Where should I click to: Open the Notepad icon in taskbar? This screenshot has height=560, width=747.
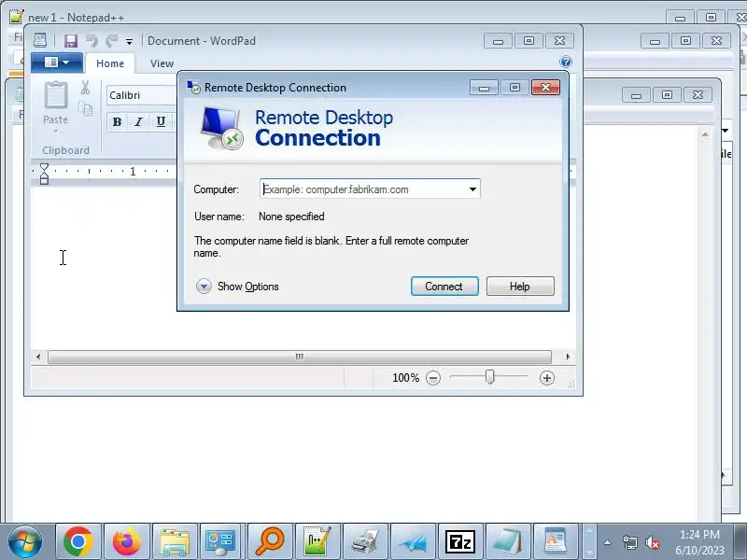click(x=508, y=541)
